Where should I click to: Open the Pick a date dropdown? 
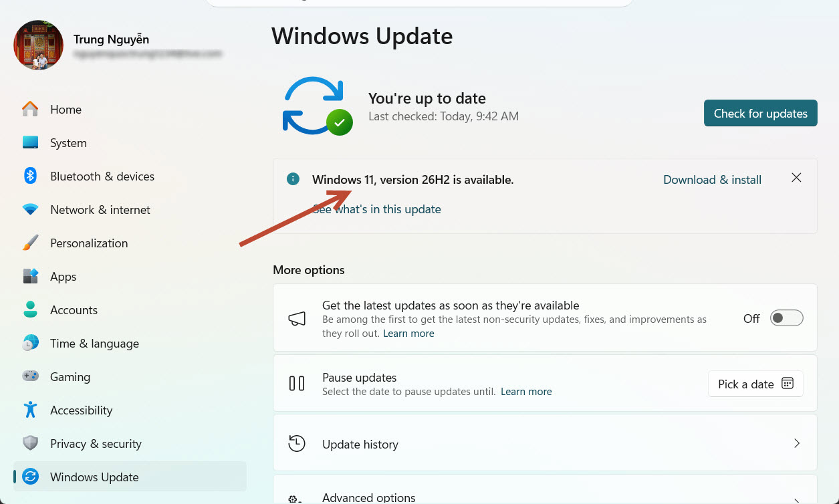(755, 384)
